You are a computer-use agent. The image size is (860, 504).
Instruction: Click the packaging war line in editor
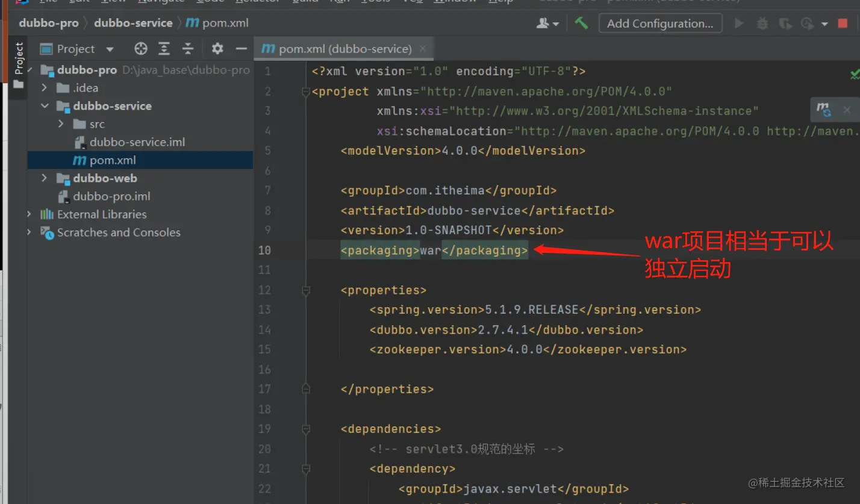tap(434, 250)
